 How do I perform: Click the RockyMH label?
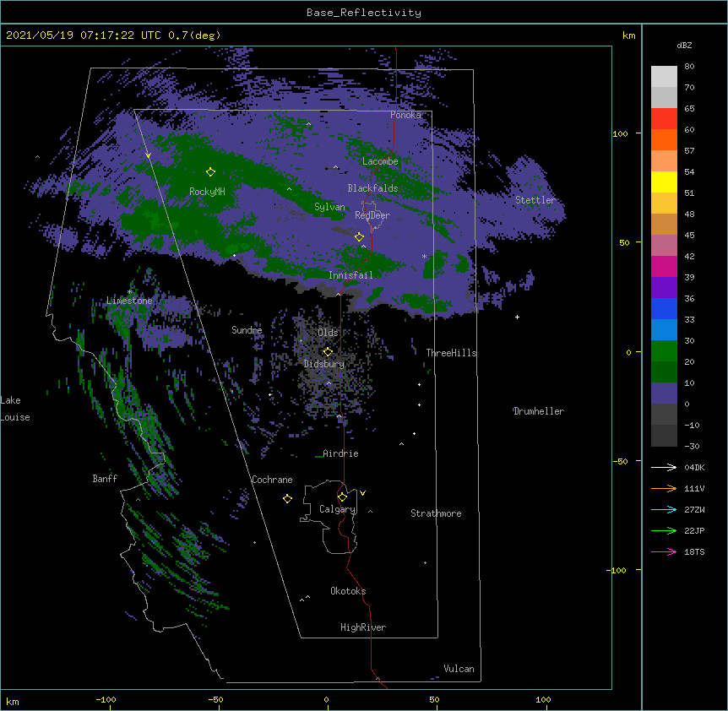click(x=207, y=192)
